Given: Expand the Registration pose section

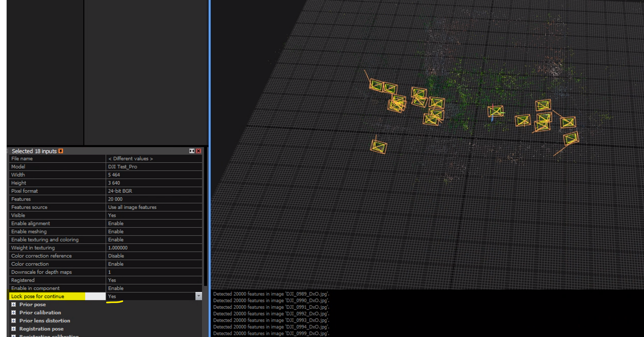Looking at the screenshot, I should (14, 329).
